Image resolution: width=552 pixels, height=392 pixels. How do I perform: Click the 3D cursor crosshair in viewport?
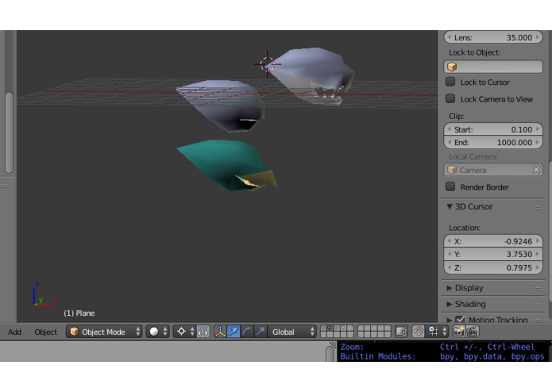point(267,64)
